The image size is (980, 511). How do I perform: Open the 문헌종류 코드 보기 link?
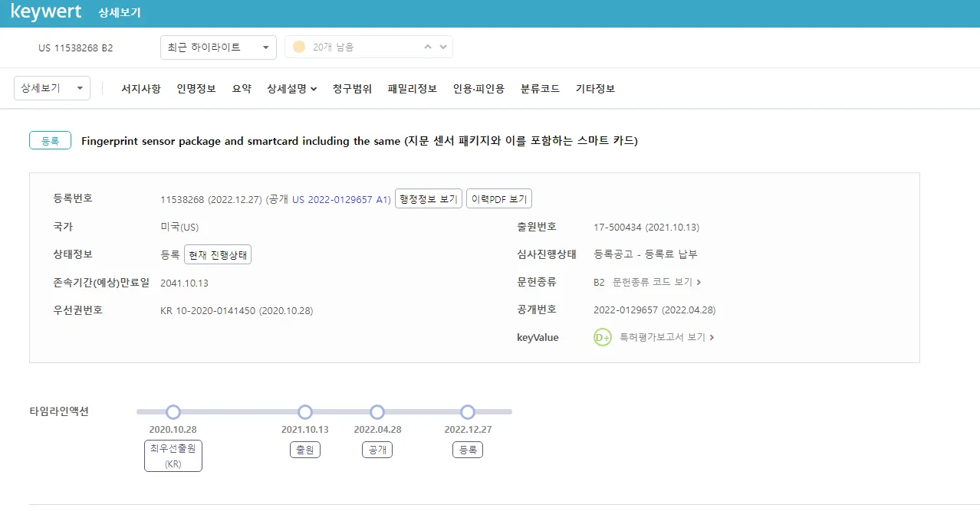pos(656,282)
